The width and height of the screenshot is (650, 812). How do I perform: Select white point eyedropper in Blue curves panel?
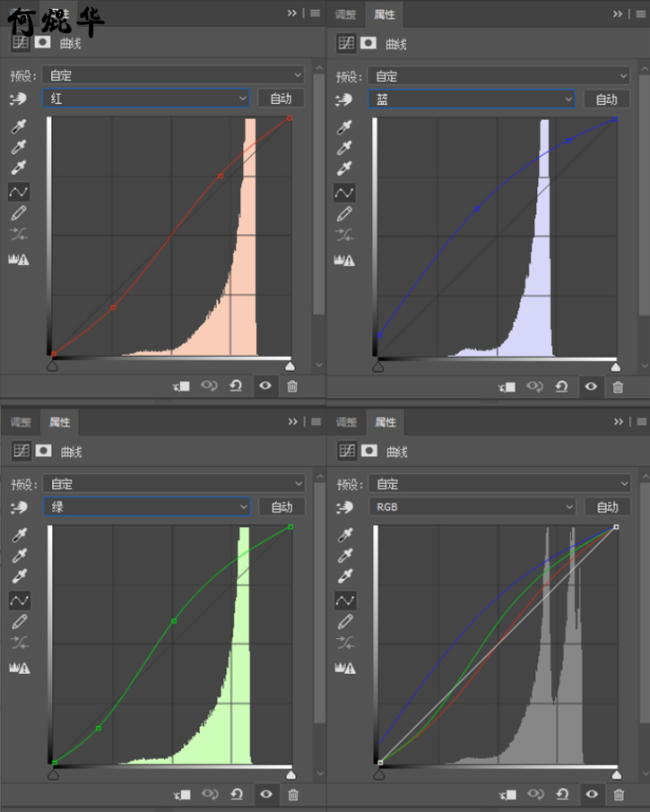point(344,168)
